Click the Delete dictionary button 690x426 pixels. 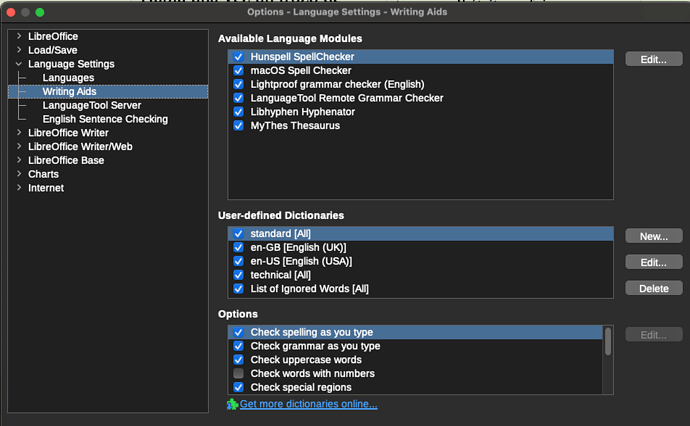(653, 288)
